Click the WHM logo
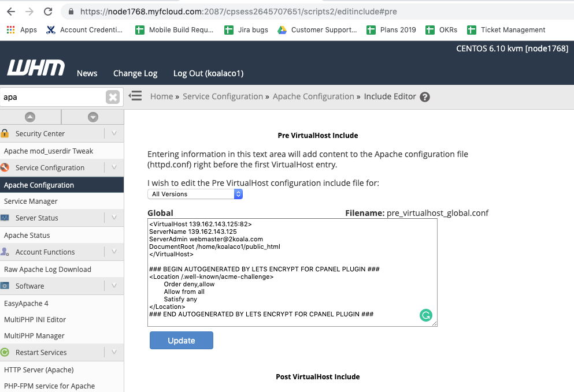Image resolution: width=574 pixels, height=392 pixels. pyautogui.click(x=36, y=68)
